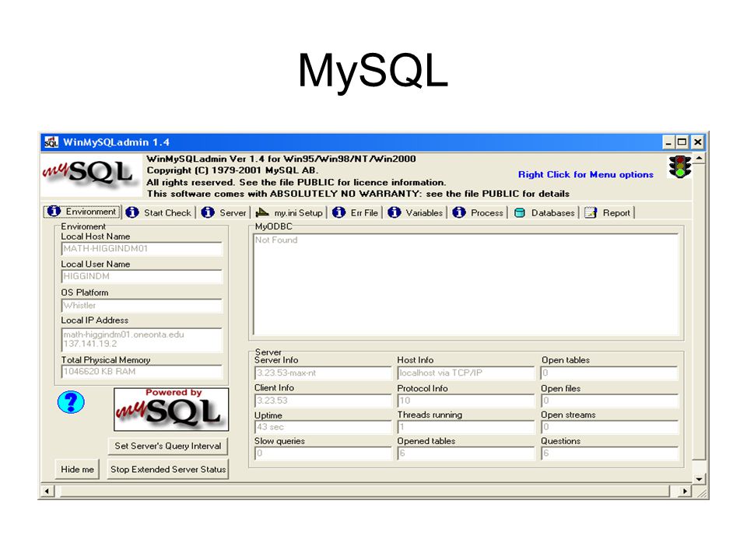Click the Opened tables field

point(466,453)
